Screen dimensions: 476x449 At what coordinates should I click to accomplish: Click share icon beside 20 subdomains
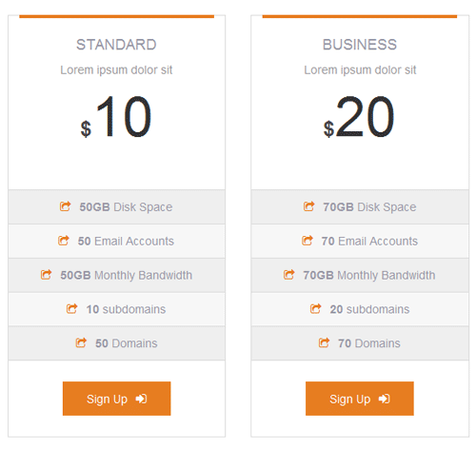(316, 308)
